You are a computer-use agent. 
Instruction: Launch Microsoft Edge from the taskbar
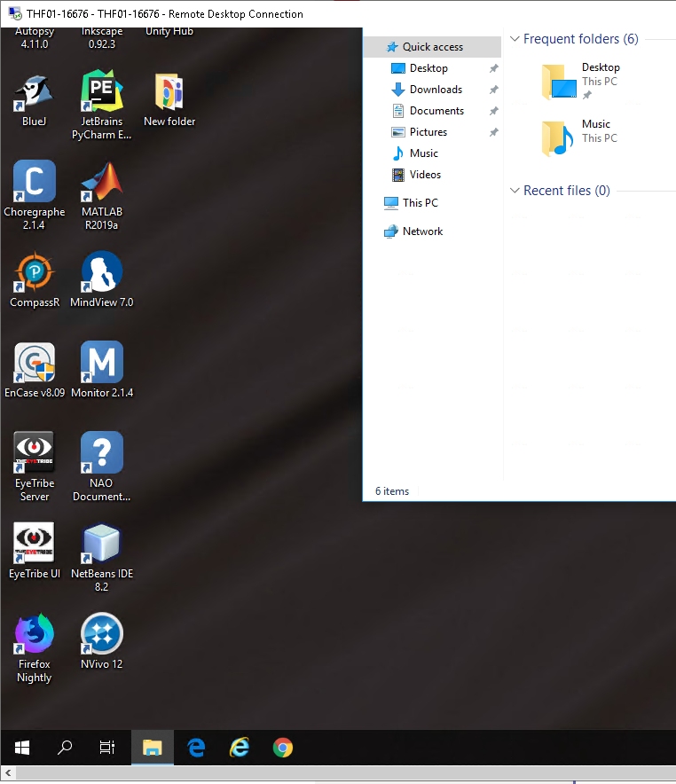click(x=196, y=748)
